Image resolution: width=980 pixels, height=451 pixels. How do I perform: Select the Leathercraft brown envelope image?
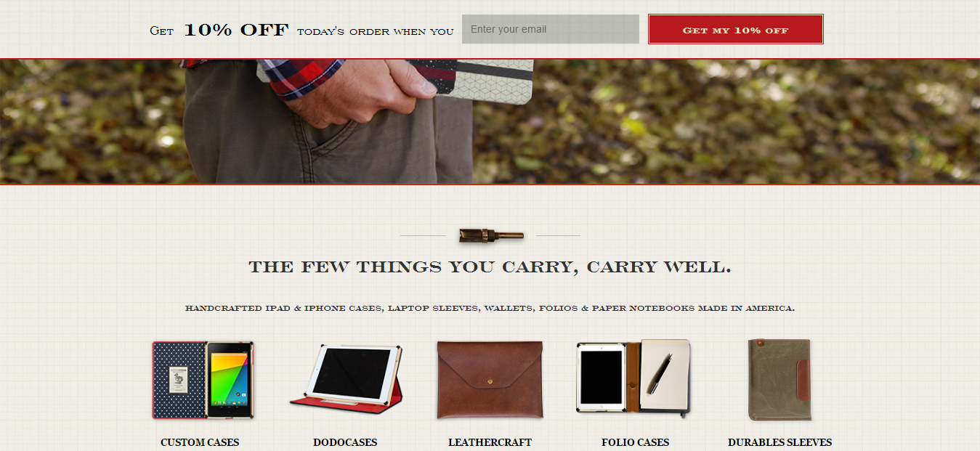click(x=490, y=380)
